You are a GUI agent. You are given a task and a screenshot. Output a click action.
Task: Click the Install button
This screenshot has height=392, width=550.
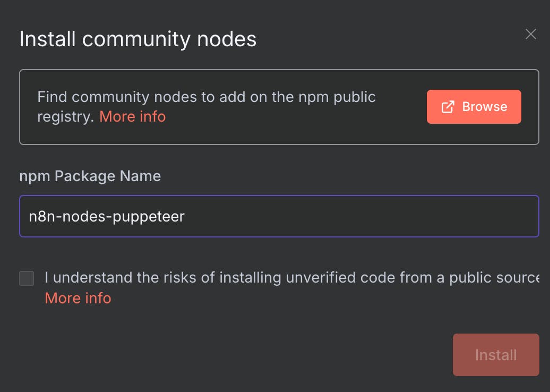click(496, 355)
